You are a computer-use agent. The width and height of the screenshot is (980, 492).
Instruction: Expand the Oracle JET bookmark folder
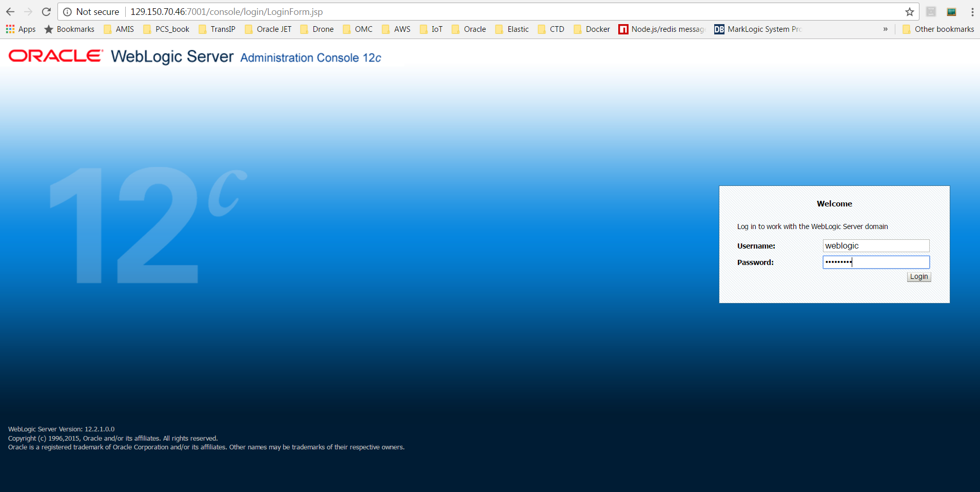[268, 29]
